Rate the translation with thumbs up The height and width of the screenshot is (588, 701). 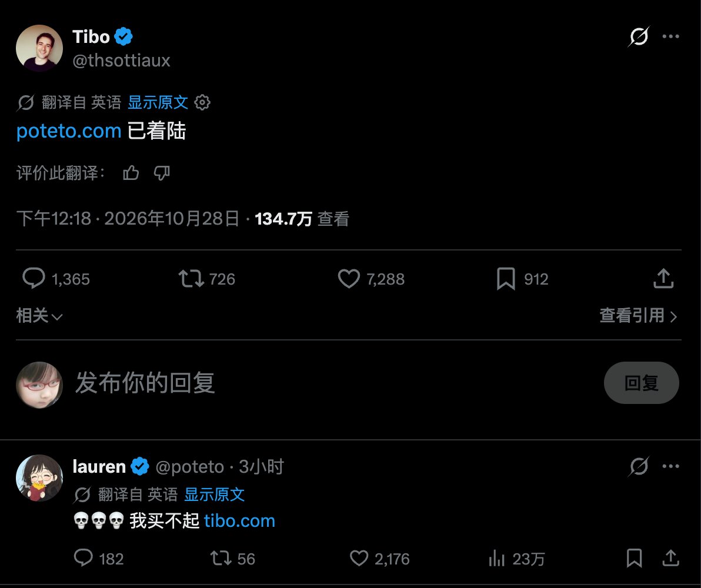(x=131, y=173)
